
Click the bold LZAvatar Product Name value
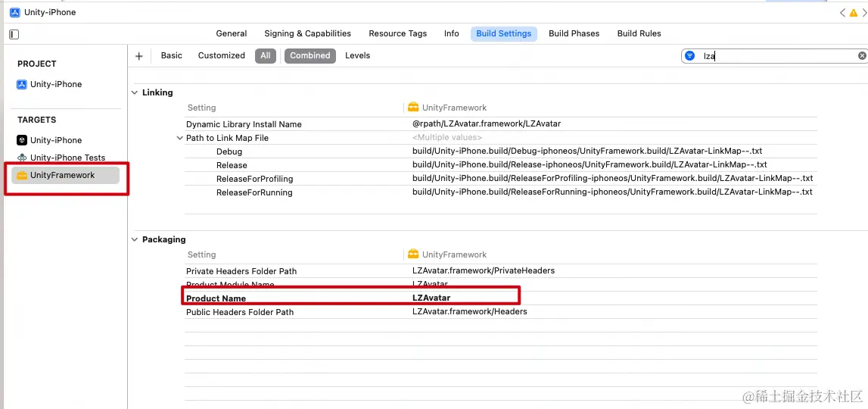pos(431,298)
